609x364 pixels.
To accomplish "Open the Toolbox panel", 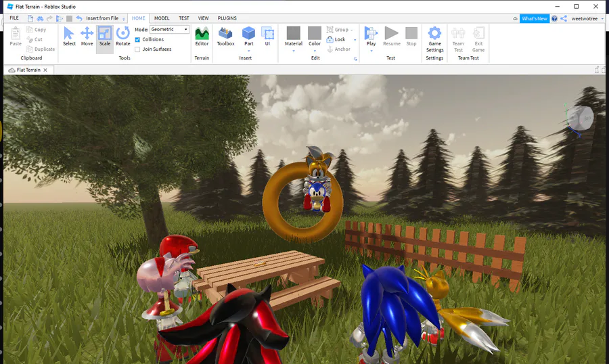I will point(225,36).
